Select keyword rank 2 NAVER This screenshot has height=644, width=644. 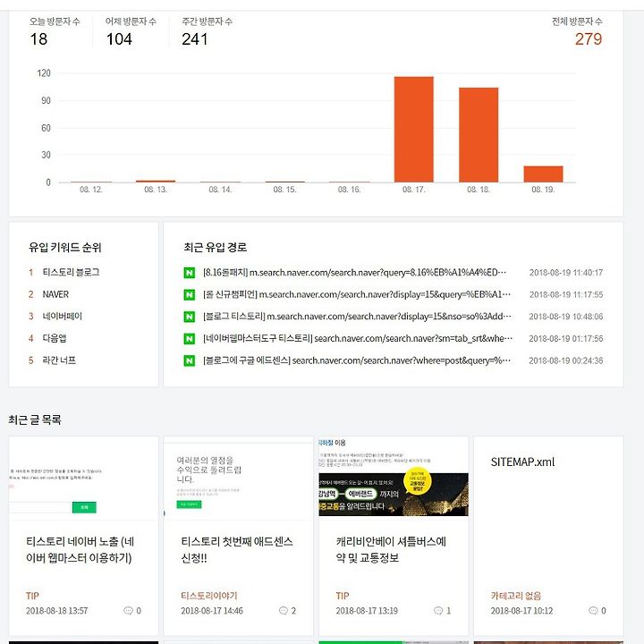tap(55, 294)
